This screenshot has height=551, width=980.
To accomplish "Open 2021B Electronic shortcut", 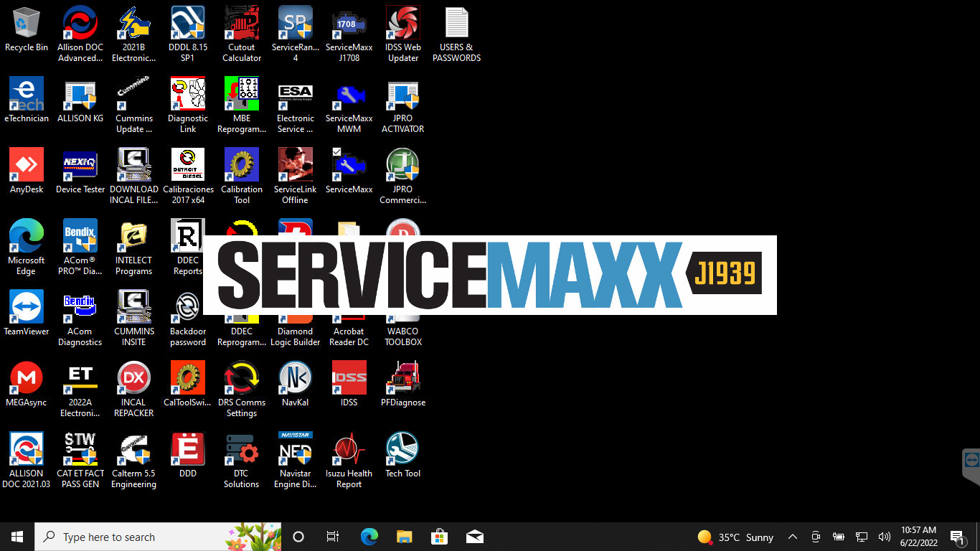I will [133, 34].
